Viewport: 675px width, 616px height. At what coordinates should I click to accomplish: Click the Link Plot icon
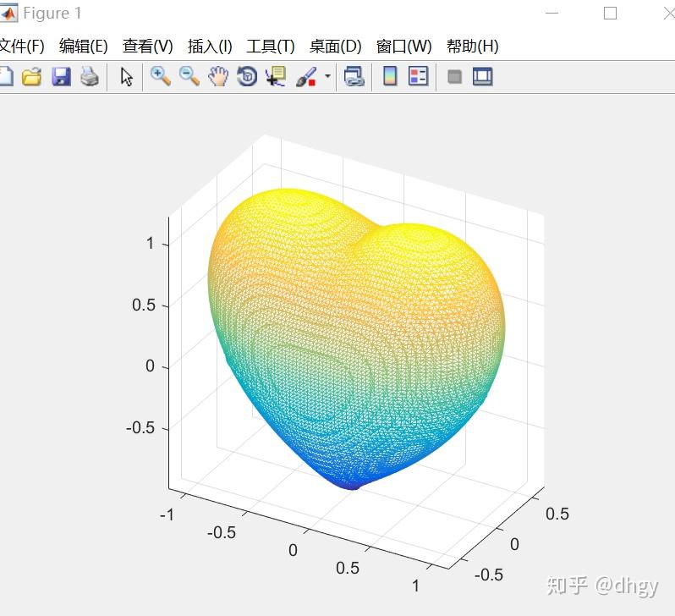(x=354, y=77)
